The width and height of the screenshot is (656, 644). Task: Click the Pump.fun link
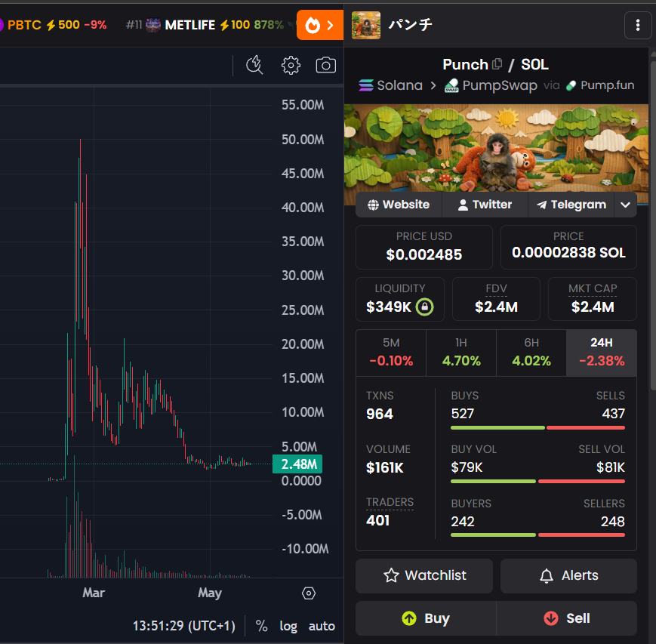tap(600, 85)
